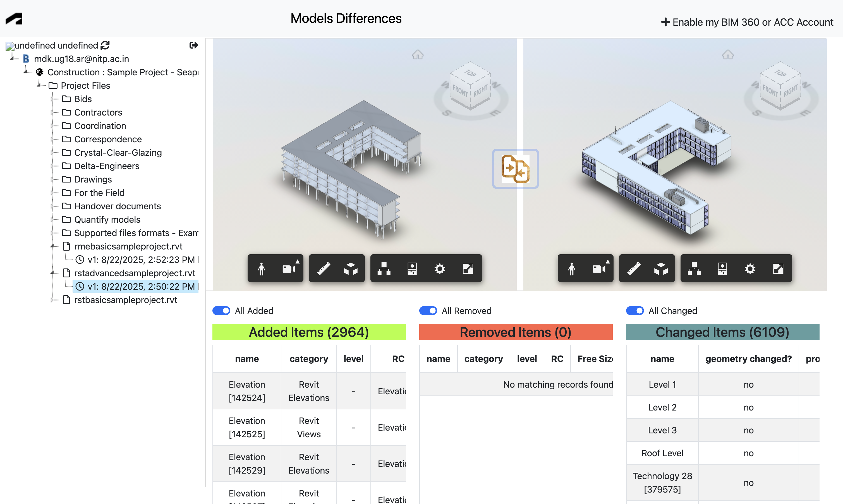This screenshot has height=504, width=843.
Task: Expand the Bids folder
Action: click(x=52, y=99)
